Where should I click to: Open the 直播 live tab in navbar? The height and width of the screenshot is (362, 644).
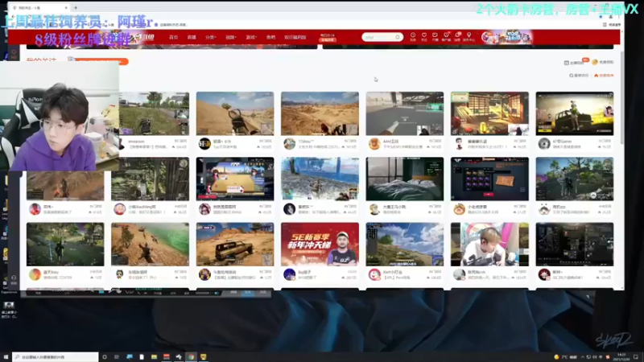pos(192,37)
